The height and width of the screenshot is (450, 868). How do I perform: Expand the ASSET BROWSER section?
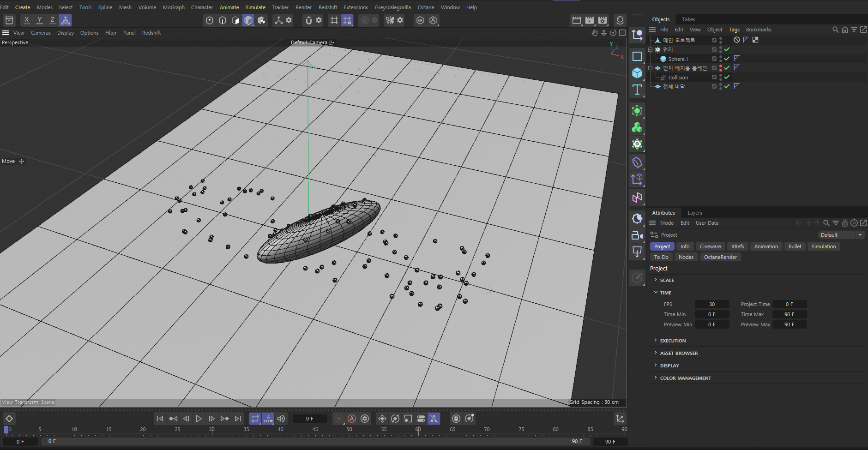pyautogui.click(x=656, y=353)
